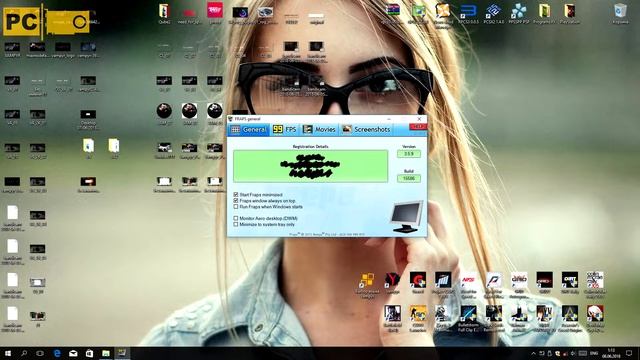The image size is (640, 360).
Task: Open the FPS tab in Fraps
Action: coord(284,129)
